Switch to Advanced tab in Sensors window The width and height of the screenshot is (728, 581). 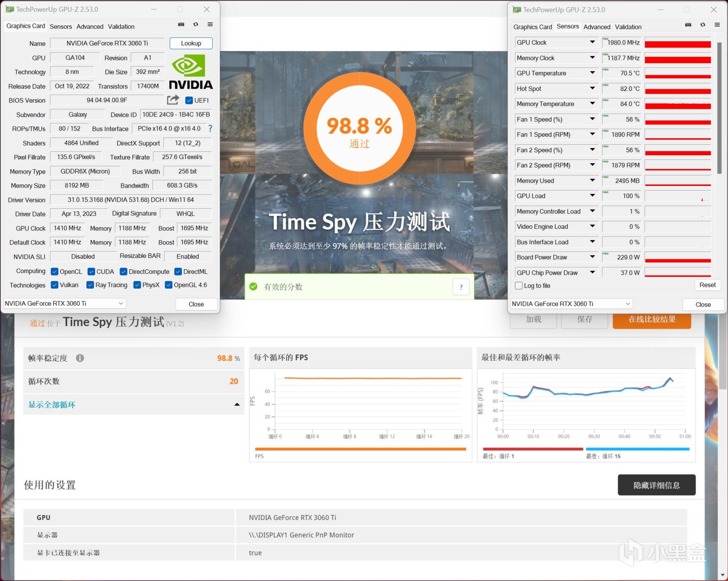coord(597,27)
